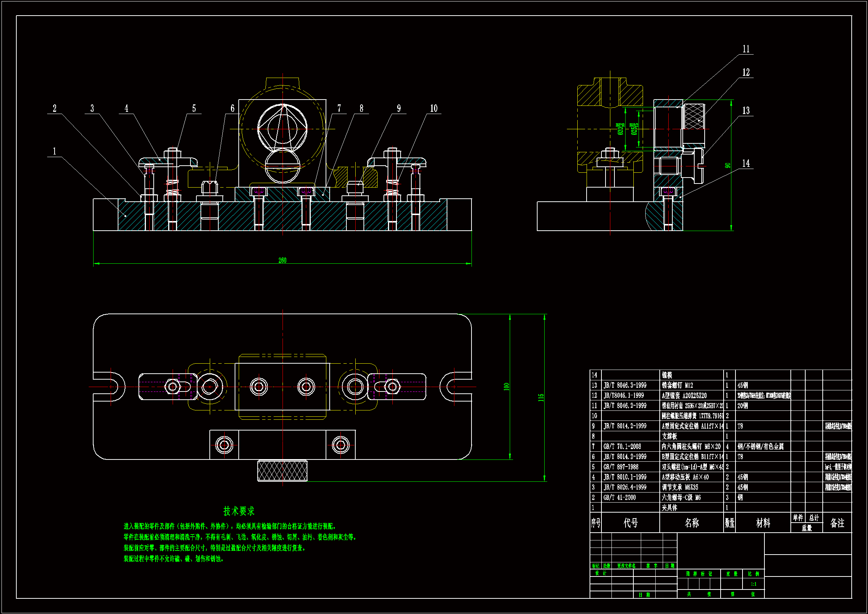Select balloon number 1 in the front view
The image size is (868, 614).
55,151
